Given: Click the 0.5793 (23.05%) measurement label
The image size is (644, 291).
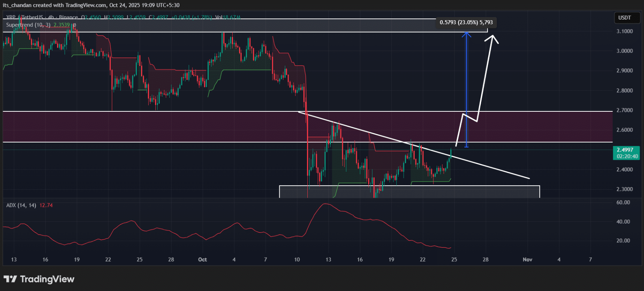Looking at the screenshot, I should [466, 22].
